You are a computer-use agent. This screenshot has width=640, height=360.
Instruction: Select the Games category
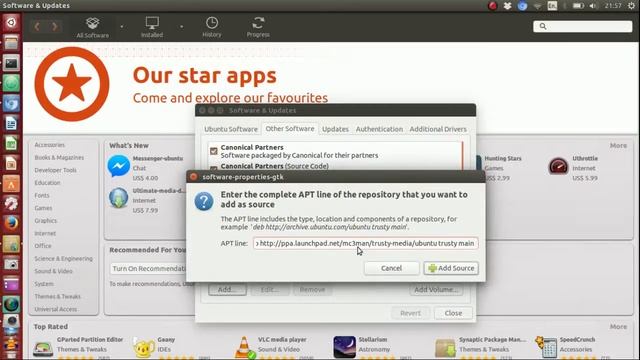(43, 208)
